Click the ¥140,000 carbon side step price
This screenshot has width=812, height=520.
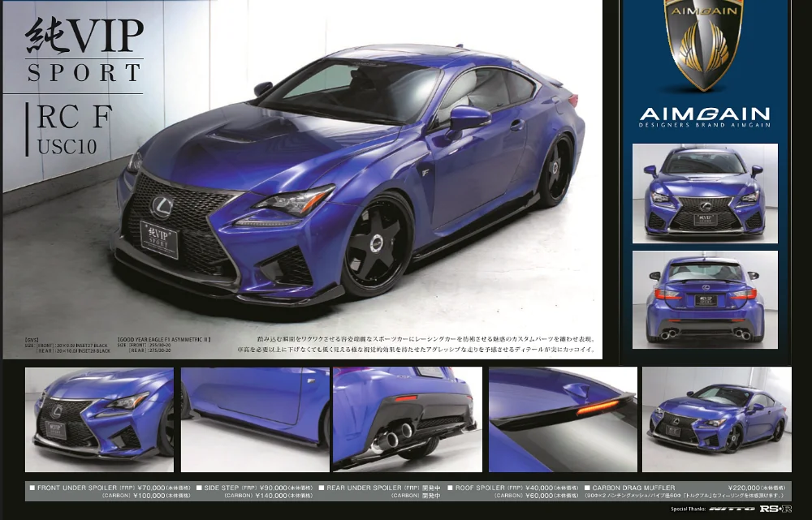coord(271,496)
